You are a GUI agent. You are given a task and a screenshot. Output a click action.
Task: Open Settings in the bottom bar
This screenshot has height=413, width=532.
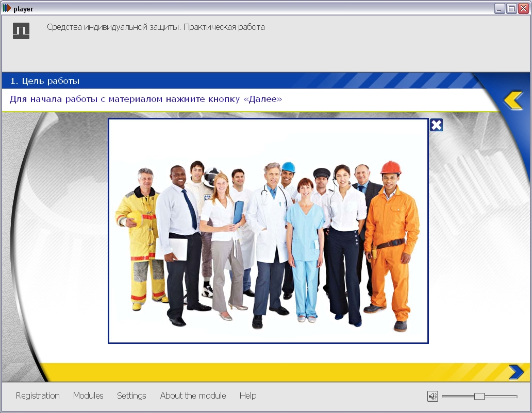click(131, 395)
